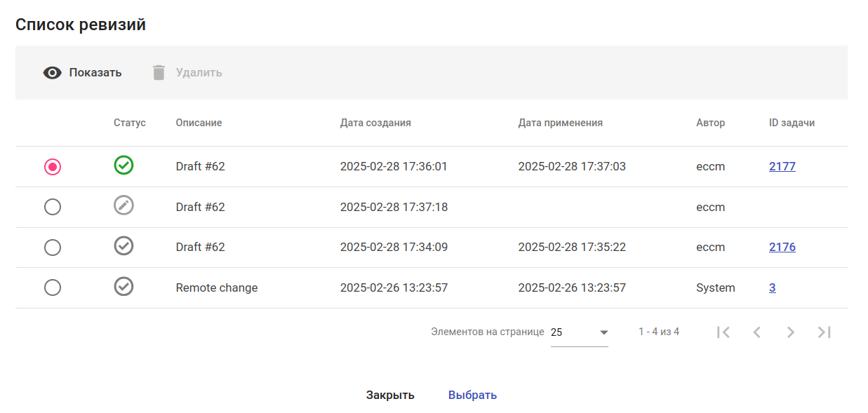Go to next page of revisions

click(791, 332)
